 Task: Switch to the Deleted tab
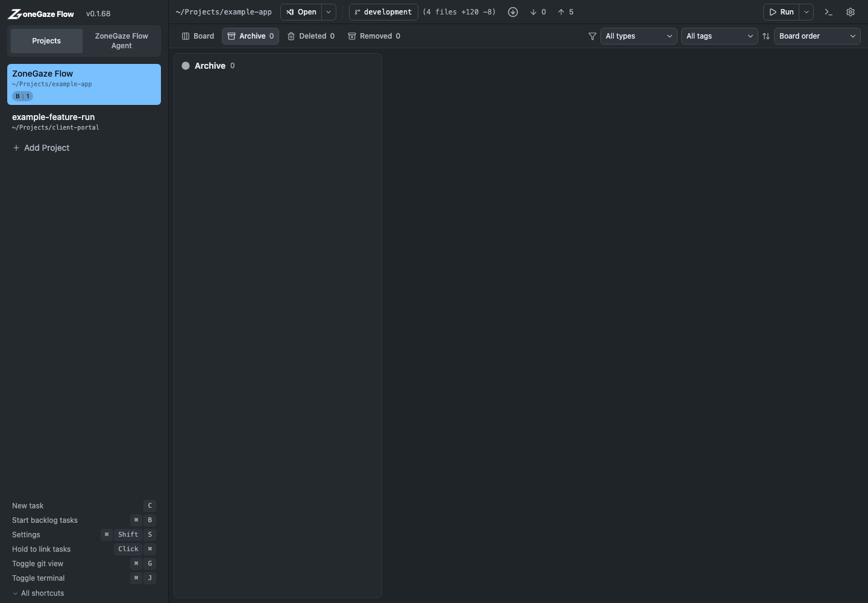point(311,36)
